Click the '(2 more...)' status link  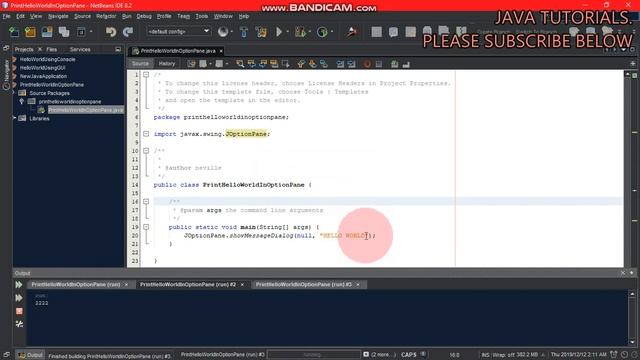tap(383, 355)
